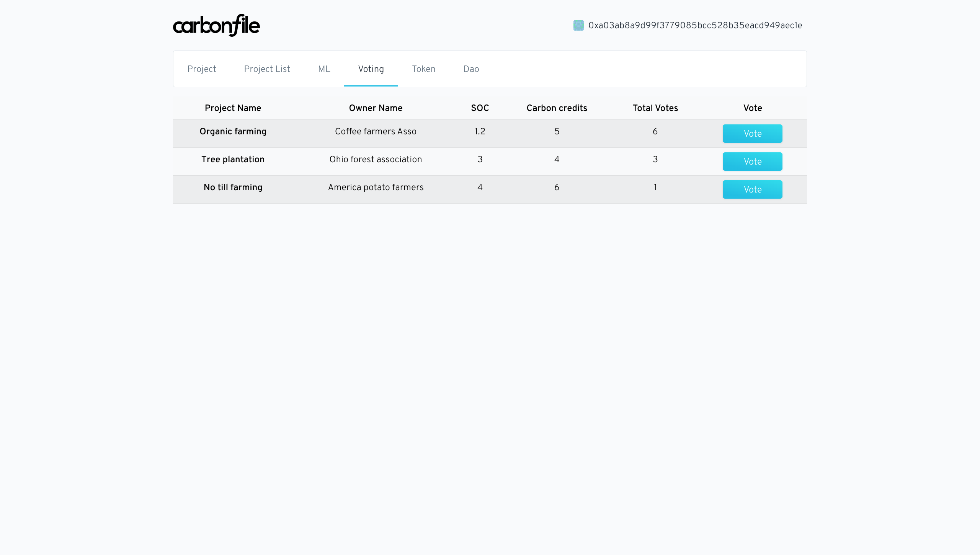Viewport: 980px width, 555px height.
Task: Vote for Tree plantation project
Action: click(752, 162)
